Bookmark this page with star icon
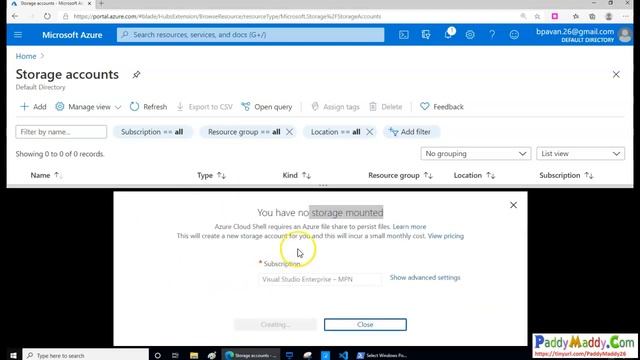 pyautogui.click(x=537, y=16)
